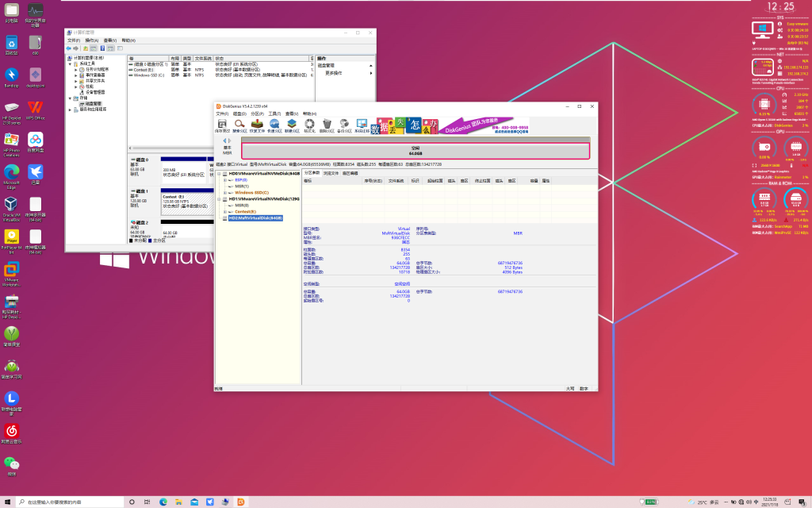The height and width of the screenshot is (508, 812).
Task: Select Contest (E:) volume row in Computer Management
Action: click(221, 70)
